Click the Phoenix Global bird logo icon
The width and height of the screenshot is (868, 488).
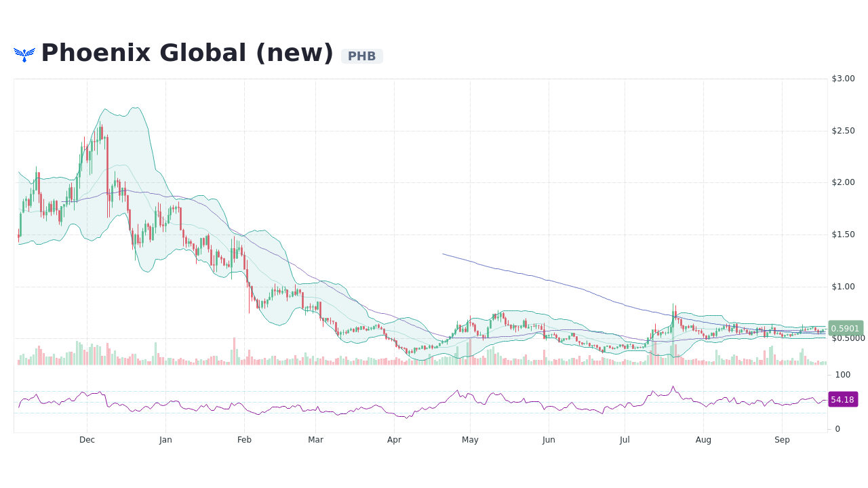pos(24,55)
